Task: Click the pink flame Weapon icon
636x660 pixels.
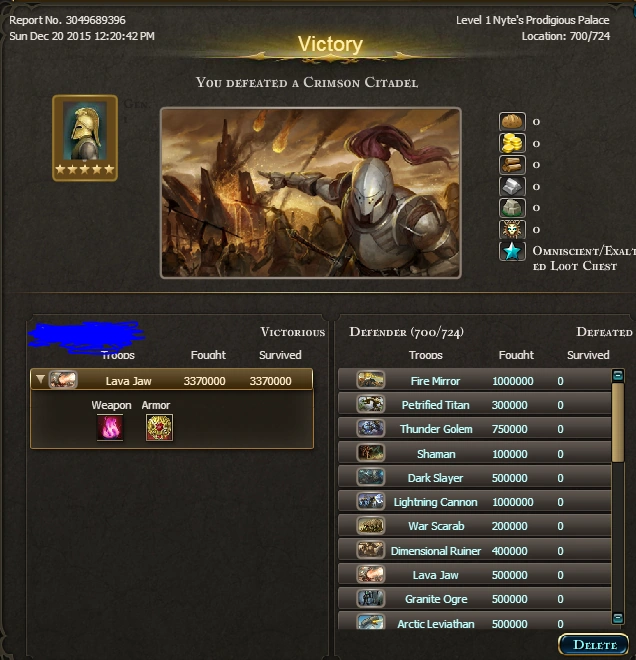Action: pyautogui.click(x=110, y=427)
